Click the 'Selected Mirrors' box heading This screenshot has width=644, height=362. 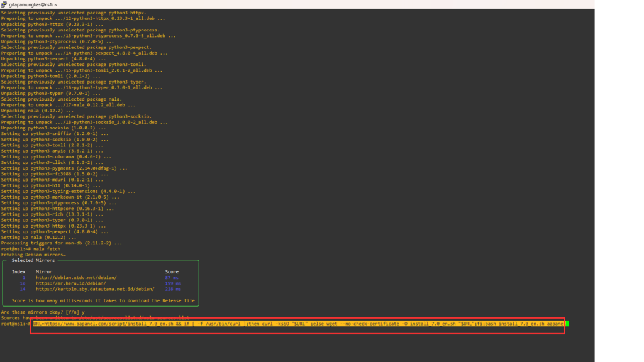tap(33, 260)
